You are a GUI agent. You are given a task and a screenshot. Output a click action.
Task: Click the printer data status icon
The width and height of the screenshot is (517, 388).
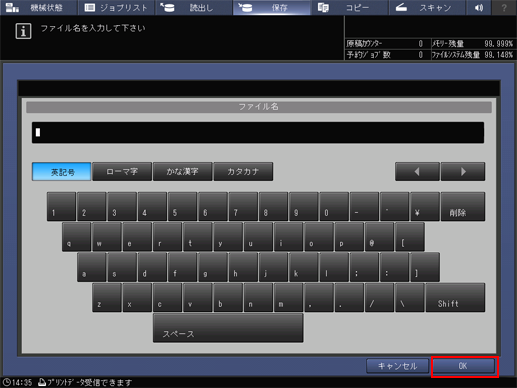[x=42, y=382]
